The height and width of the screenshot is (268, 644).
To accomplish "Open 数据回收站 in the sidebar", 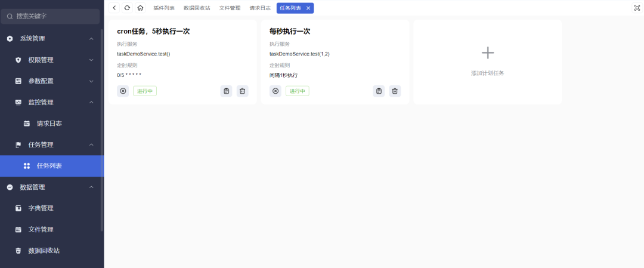I will [x=52, y=250].
